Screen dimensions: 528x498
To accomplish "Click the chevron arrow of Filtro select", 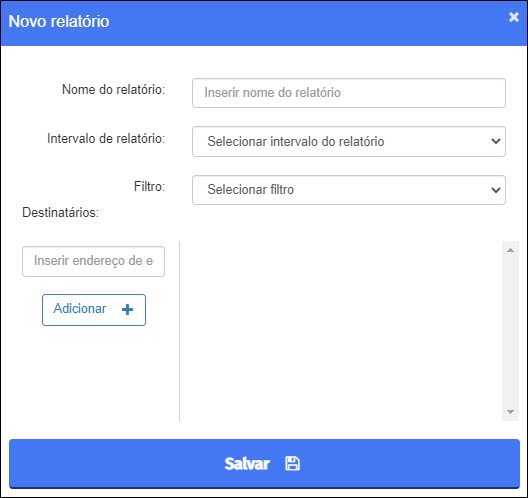I will 495,190.
